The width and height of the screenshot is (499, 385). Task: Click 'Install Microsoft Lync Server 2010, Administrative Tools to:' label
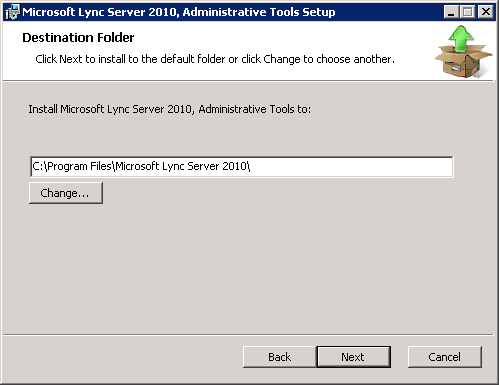[169, 109]
